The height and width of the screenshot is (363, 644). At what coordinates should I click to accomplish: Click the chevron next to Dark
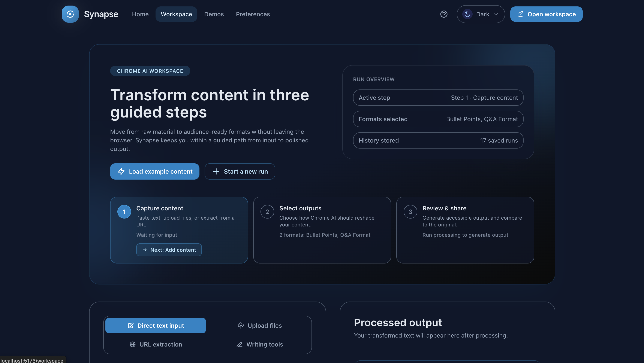pyautogui.click(x=496, y=14)
